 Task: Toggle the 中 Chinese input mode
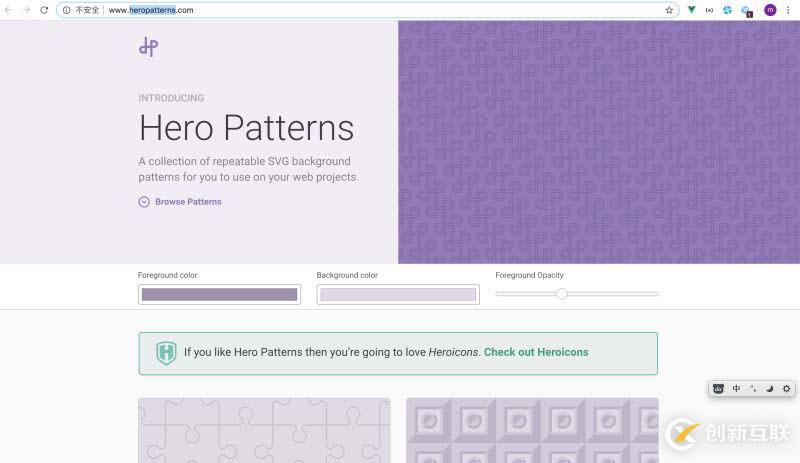(x=736, y=388)
